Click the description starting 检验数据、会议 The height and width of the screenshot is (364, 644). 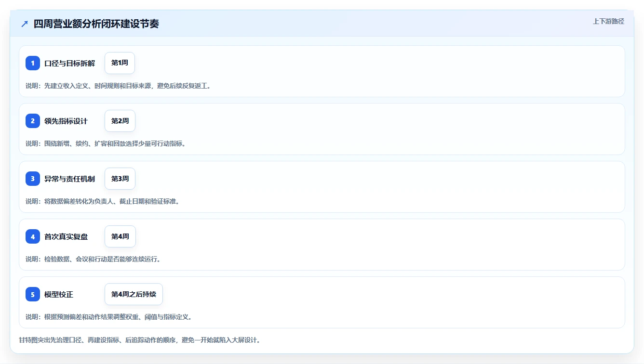pos(93,259)
